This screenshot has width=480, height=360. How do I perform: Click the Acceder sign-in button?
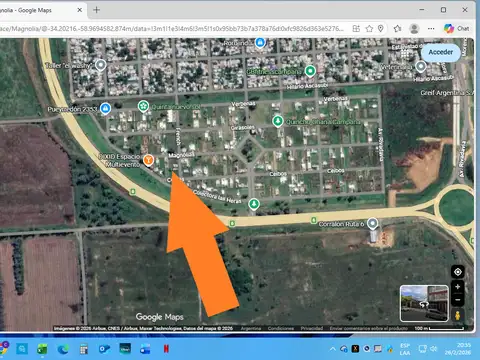[x=441, y=52]
